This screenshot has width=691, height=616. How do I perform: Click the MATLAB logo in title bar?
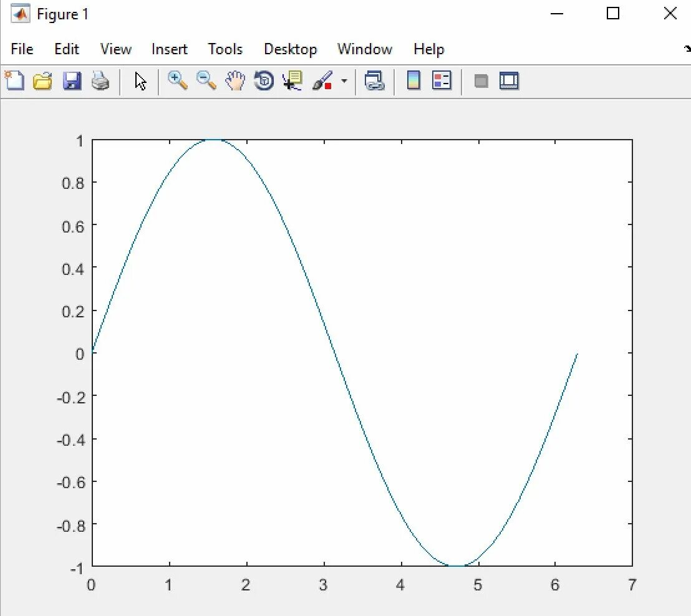click(21, 14)
